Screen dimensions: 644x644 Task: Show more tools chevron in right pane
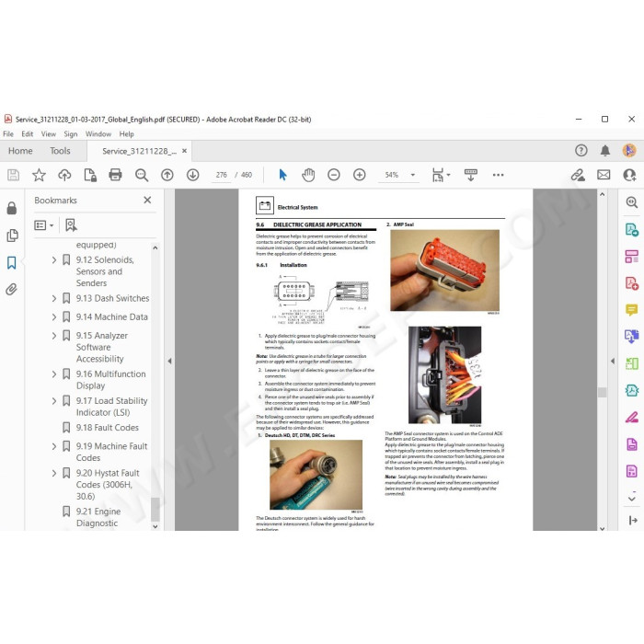(x=632, y=499)
